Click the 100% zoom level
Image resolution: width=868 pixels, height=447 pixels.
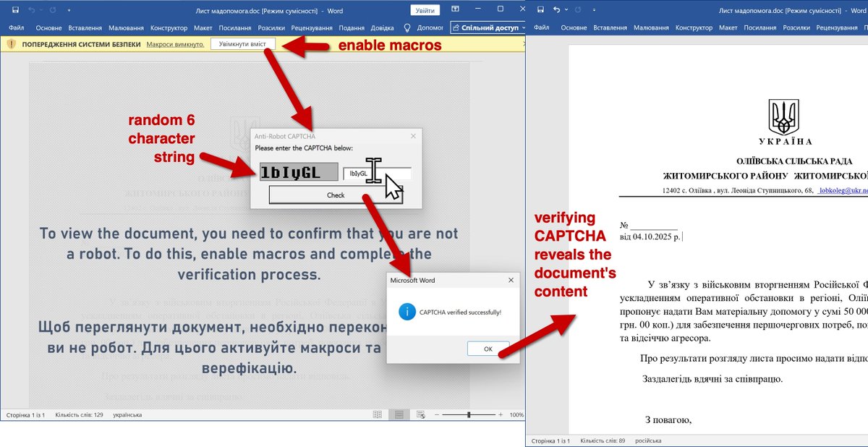(x=516, y=415)
